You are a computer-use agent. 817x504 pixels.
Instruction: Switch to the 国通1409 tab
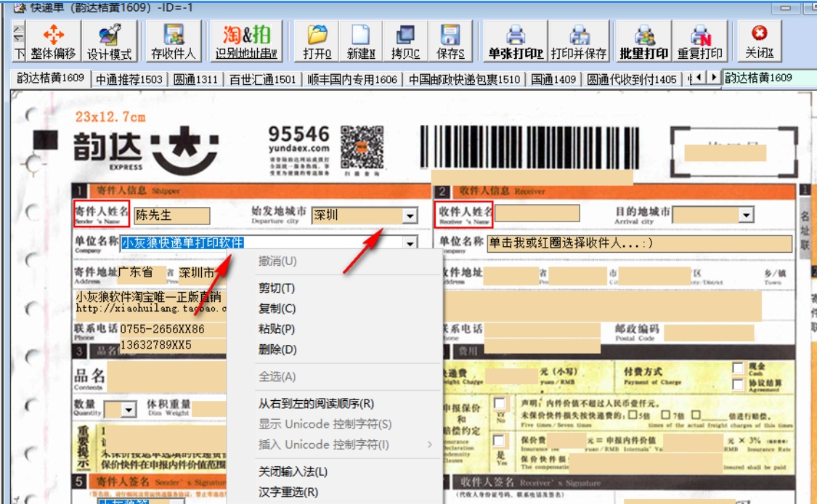click(553, 79)
